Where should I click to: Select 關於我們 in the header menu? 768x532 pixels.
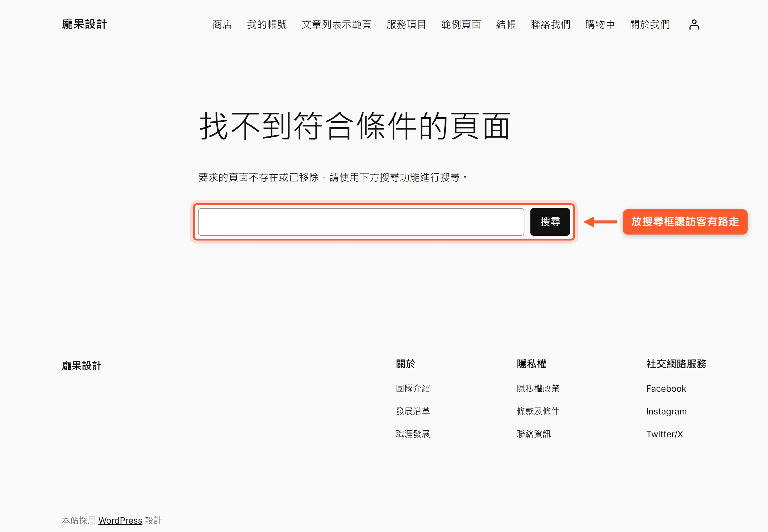pos(649,24)
